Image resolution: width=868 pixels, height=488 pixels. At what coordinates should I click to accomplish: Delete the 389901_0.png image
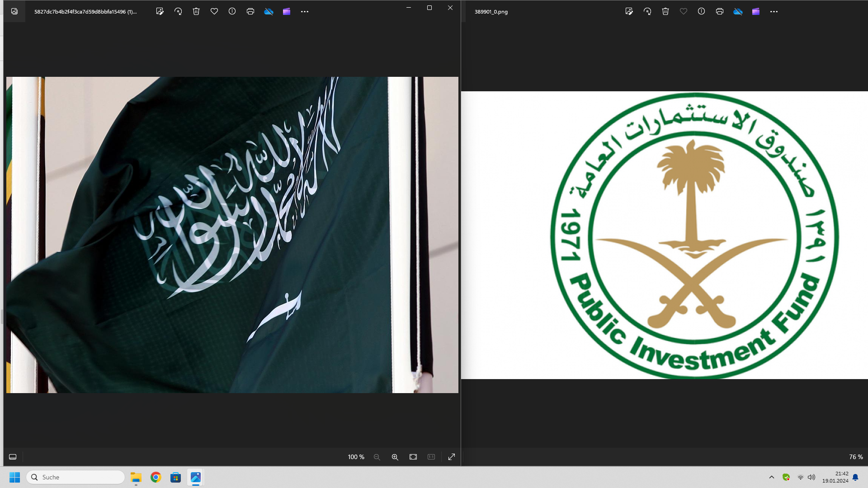pyautogui.click(x=665, y=12)
